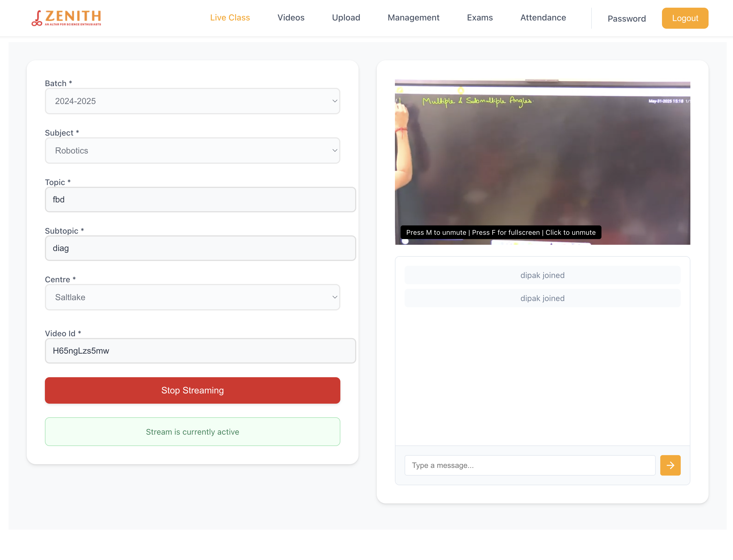The height and width of the screenshot is (560, 733).
Task: Click the Topic field containing fbd
Action: tap(200, 199)
